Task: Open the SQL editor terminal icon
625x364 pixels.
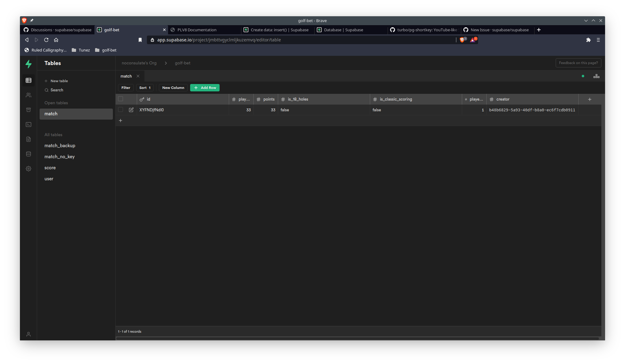Action: (29, 125)
